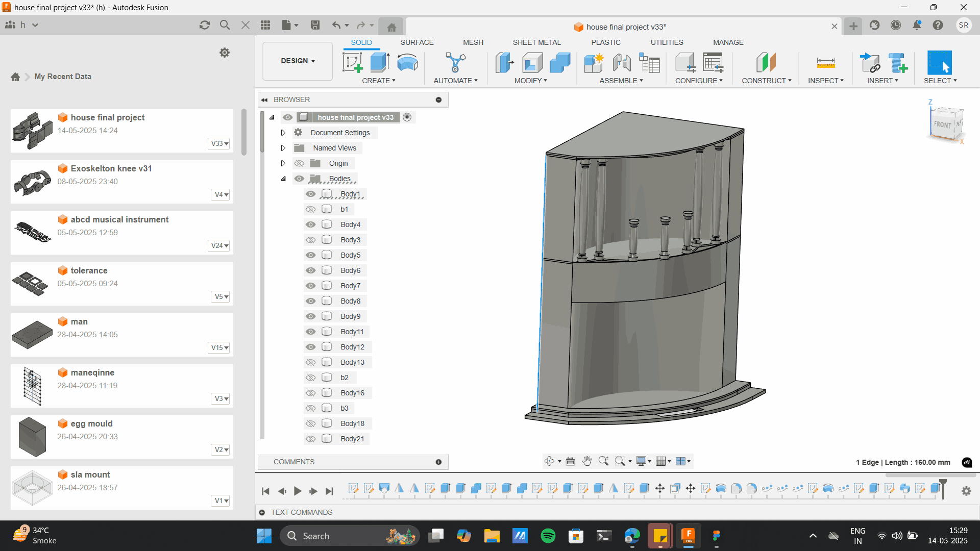Open the display settings dropdown

click(644, 461)
